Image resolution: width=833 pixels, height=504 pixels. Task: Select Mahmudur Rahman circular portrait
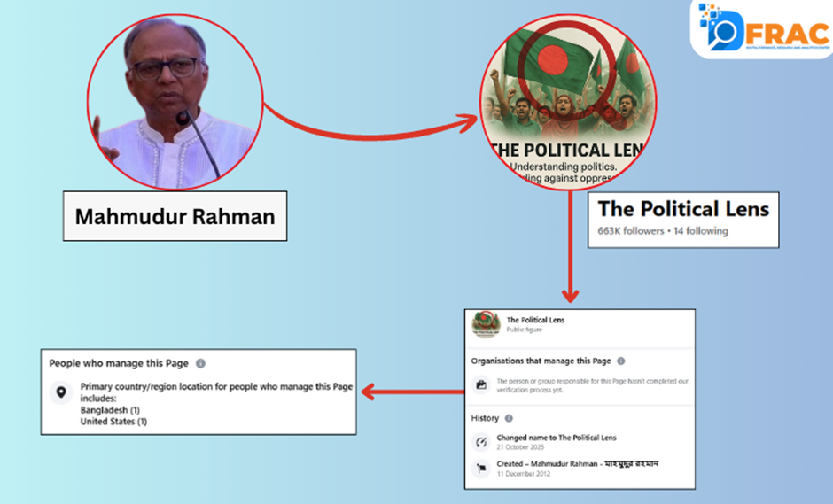(x=175, y=102)
